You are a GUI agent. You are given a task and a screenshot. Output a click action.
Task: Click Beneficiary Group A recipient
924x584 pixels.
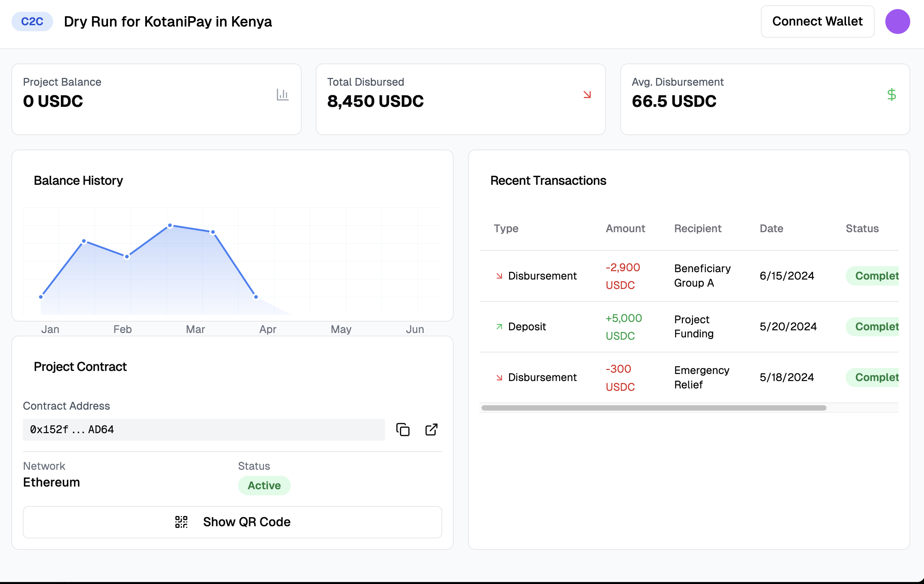pos(702,276)
